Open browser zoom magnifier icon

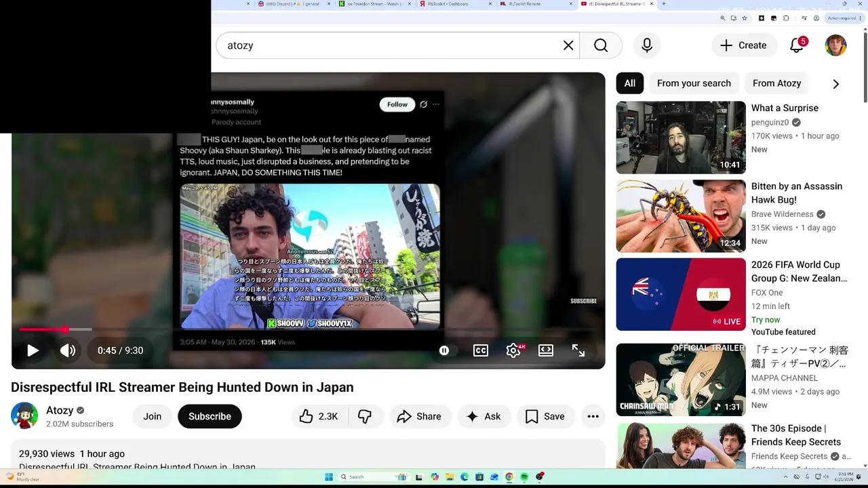(723, 18)
